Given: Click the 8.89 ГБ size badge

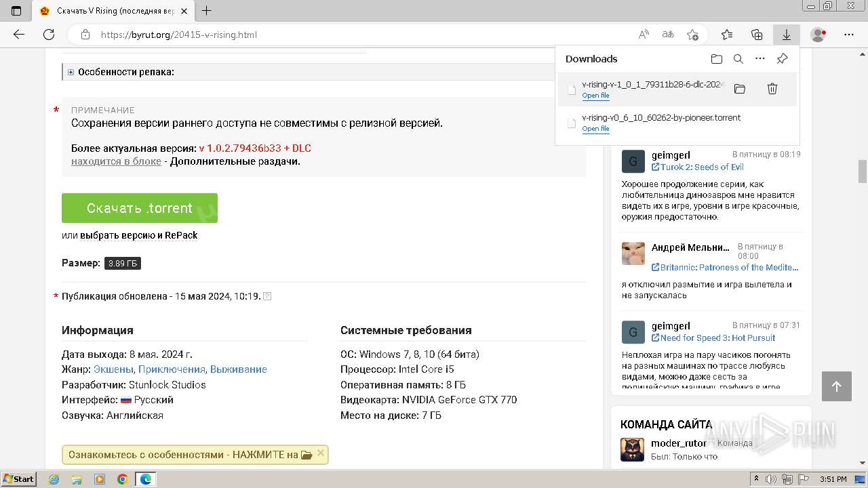Looking at the screenshot, I should click(x=123, y=264).
